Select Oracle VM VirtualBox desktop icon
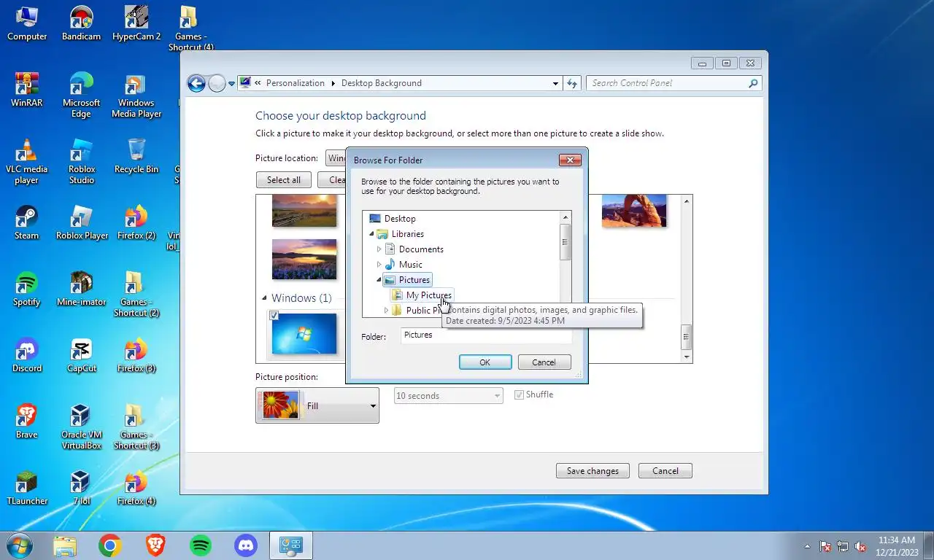 81,427
